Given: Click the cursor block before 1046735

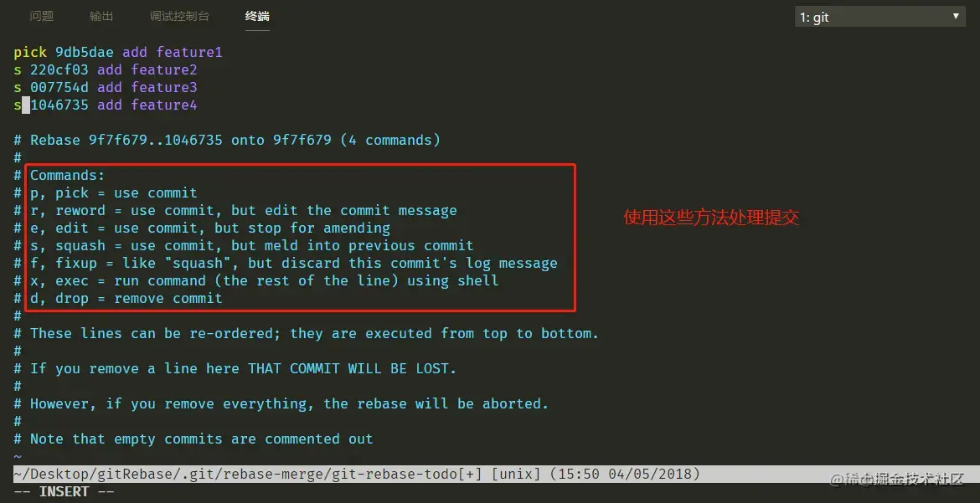Looking at the screenshot, I should 26,105.
